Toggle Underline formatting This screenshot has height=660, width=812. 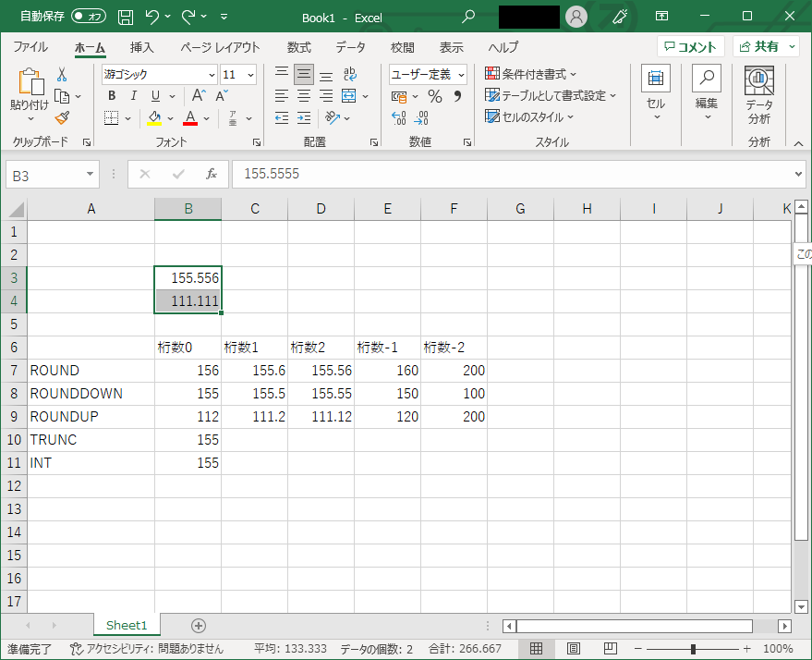(x=155, y=96)
